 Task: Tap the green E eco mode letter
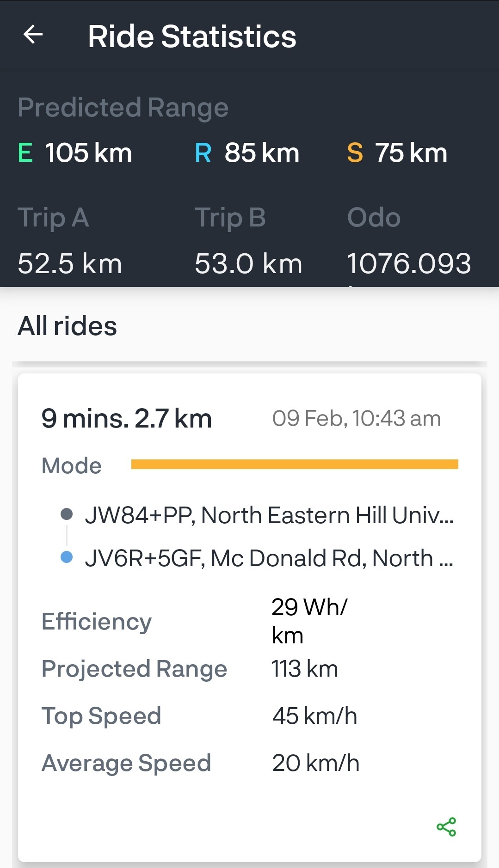point(25,153)
